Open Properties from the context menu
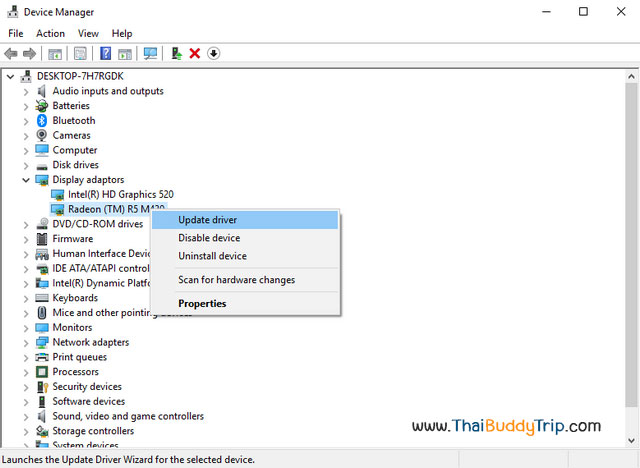The height and width of the screenshot is (468, 640). (202, 303)
